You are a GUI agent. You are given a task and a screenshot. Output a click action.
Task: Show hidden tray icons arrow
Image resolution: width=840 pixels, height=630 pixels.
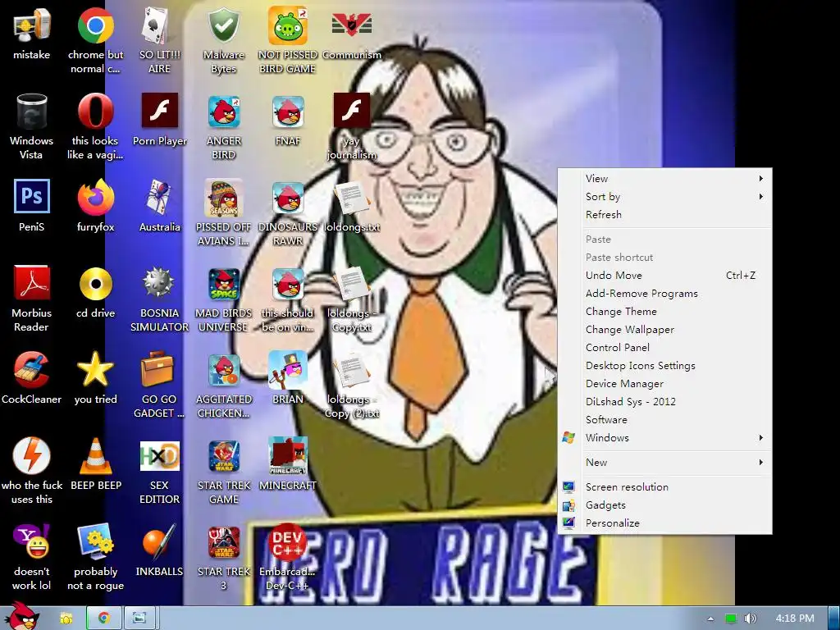click(x=710, y=619)
